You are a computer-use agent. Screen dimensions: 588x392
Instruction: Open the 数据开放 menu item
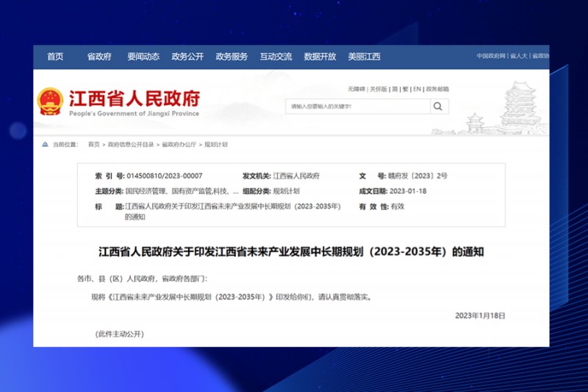[320, 57]
